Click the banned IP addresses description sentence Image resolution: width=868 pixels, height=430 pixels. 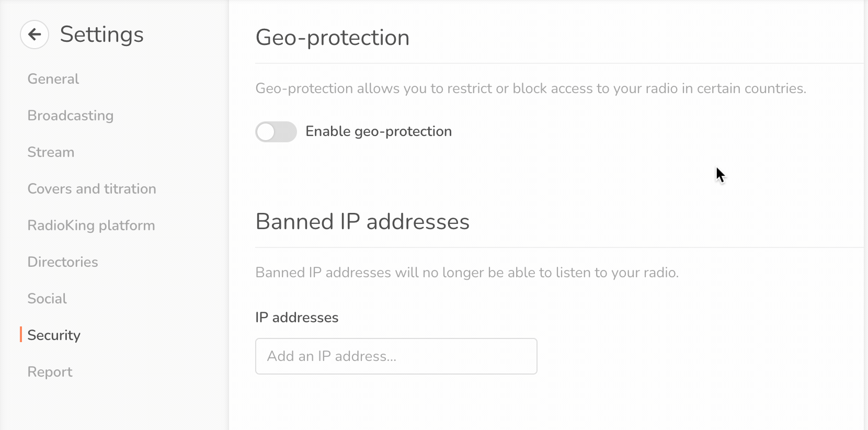[x=466, y=273]
